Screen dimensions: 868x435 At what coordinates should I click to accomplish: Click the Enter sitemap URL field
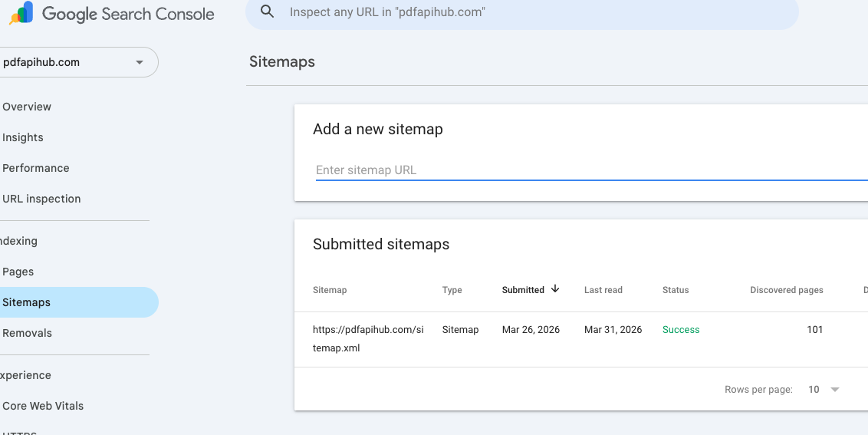point(592,170)
